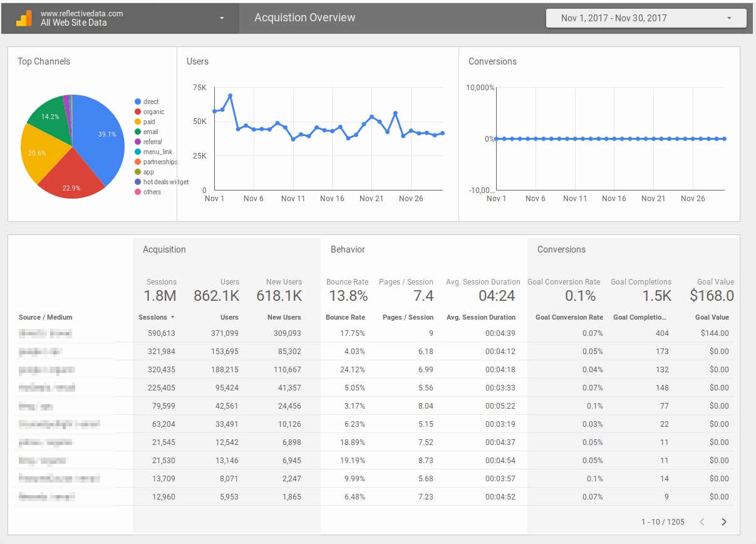Screen dimensions: 756x544
Task: Click the Google Analytics logo icon
Action: click(x=24, y=18)
